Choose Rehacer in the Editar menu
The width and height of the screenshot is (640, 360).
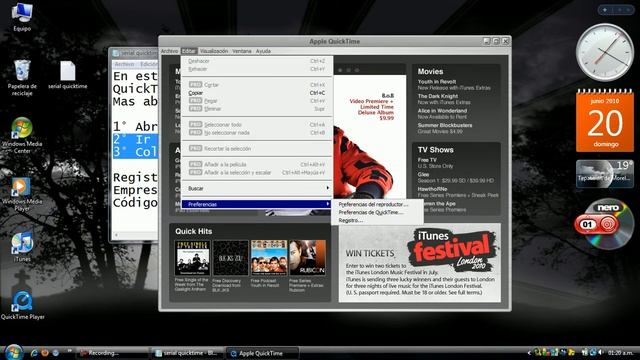tap(257, 69)
